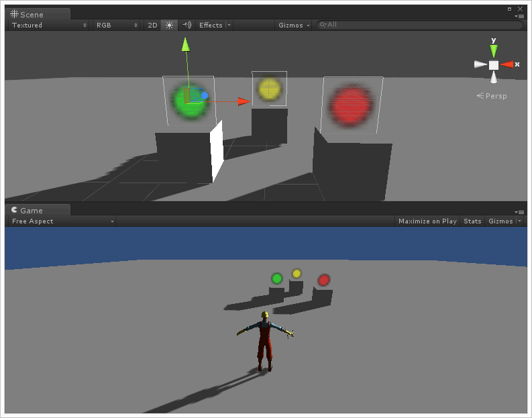532x418 pixels.
Task: Toggle scene audio speaker icon
Action: [187, 25]
